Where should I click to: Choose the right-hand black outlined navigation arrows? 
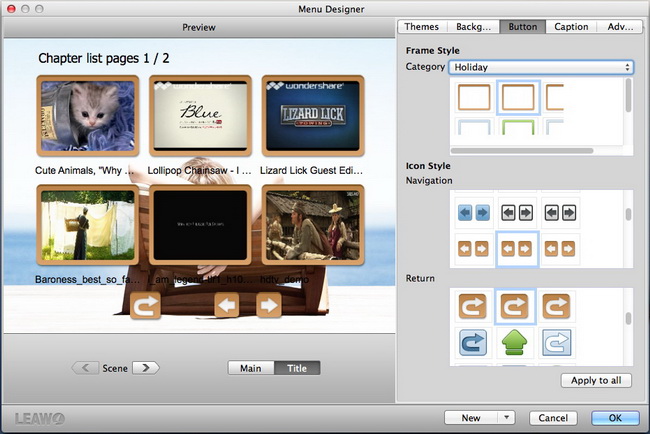560,213
